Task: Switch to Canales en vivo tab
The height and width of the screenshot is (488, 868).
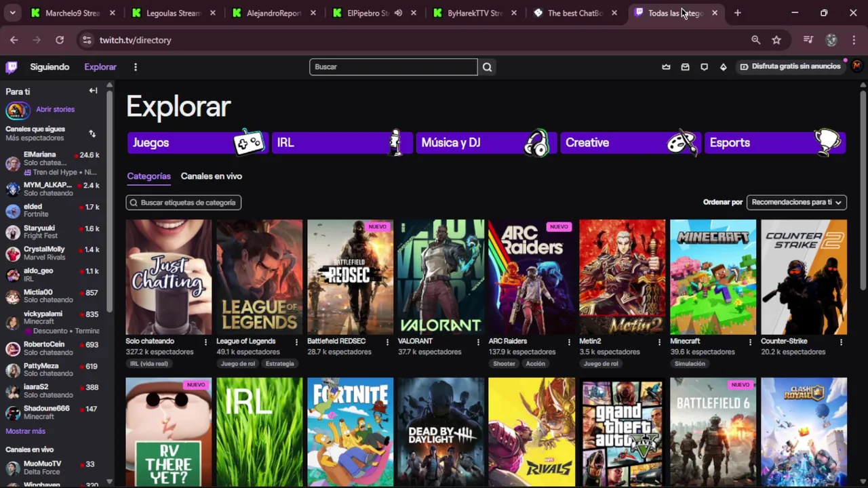Action: tap(211, 176)
